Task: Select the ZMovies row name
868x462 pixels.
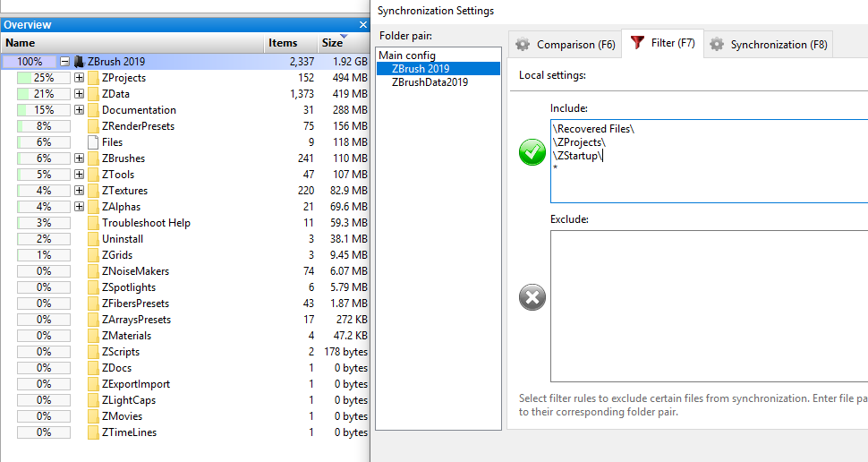Action: 122,416
